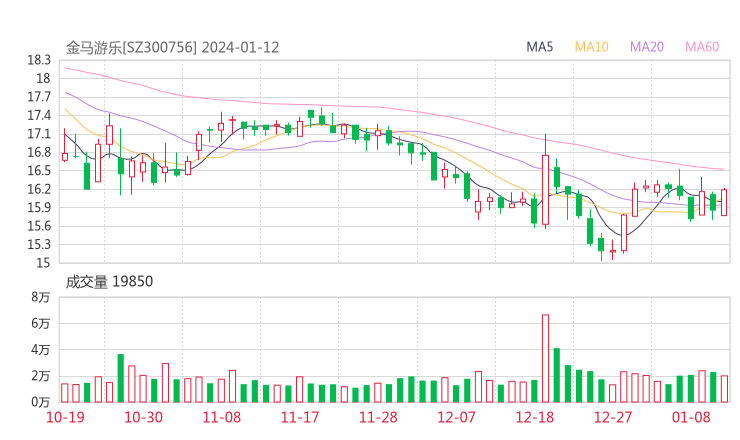Click the 10-19 date axis label

click(65, 417)
